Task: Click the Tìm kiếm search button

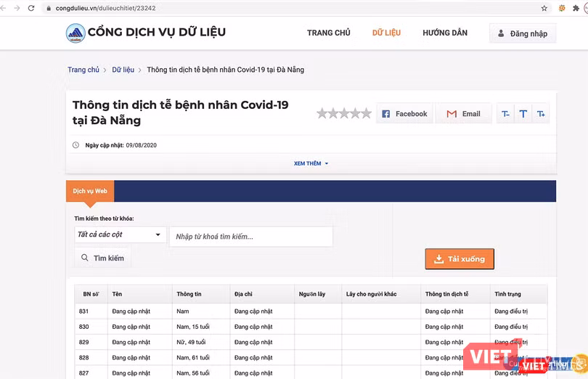Action: (x=103, y=258)
